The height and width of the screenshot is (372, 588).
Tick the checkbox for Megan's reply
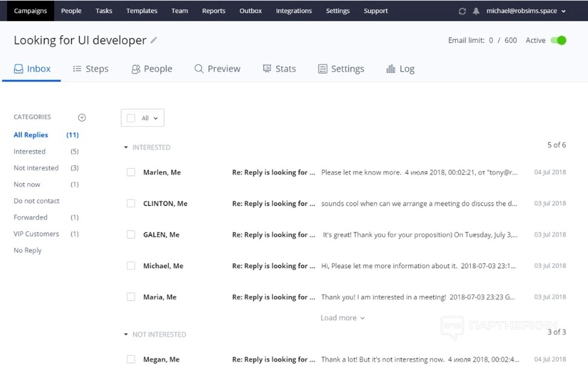point(130,359)
